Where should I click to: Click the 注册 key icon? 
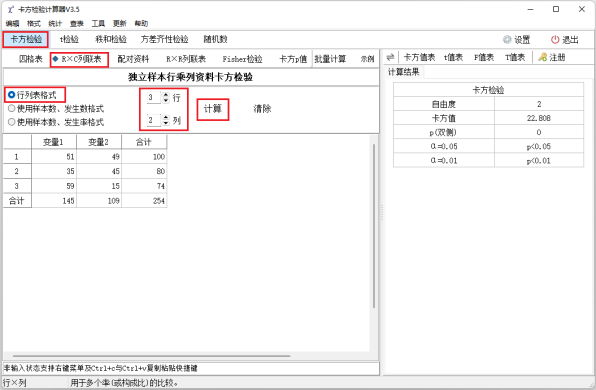[542, 57]
